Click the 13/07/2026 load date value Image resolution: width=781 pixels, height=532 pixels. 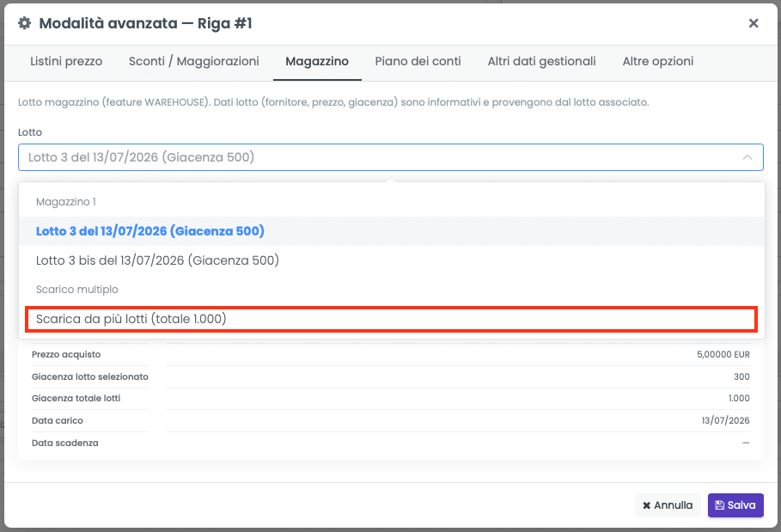725,420
